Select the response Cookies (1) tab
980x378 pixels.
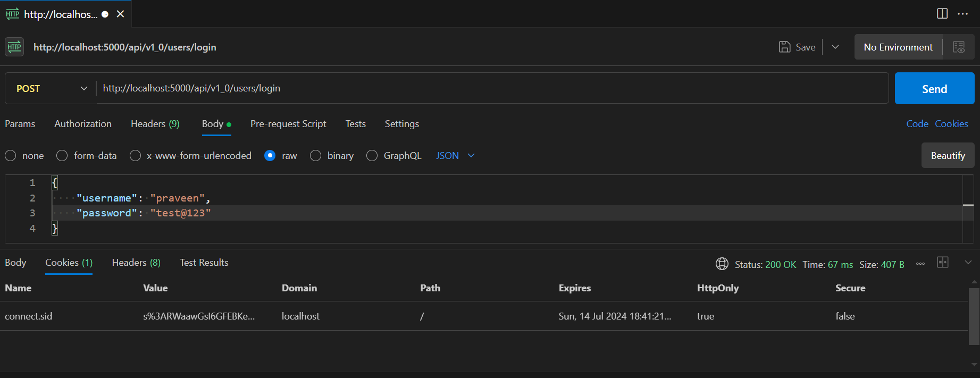click(x=69, y=263)
